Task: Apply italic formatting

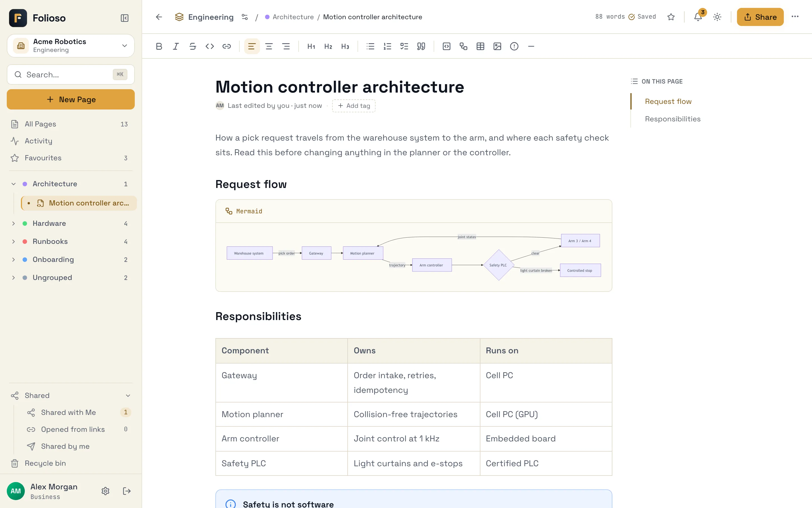Action: (176, 46)
